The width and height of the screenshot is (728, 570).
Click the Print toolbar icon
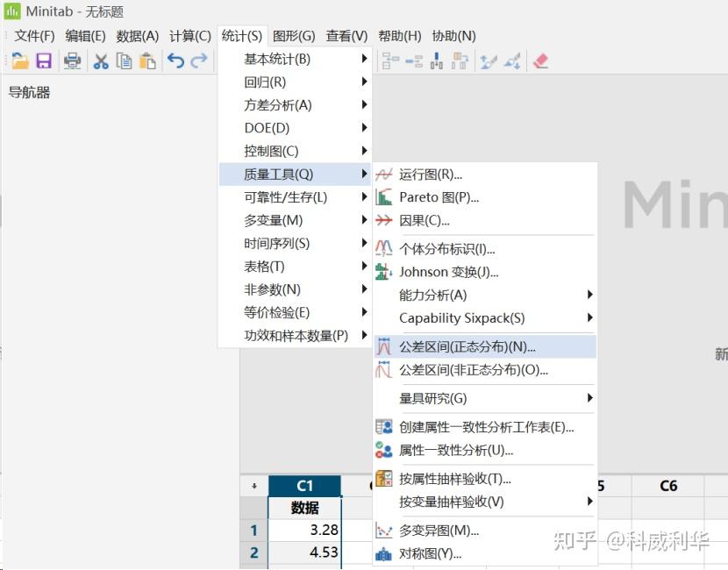click(x=73, y=61)
